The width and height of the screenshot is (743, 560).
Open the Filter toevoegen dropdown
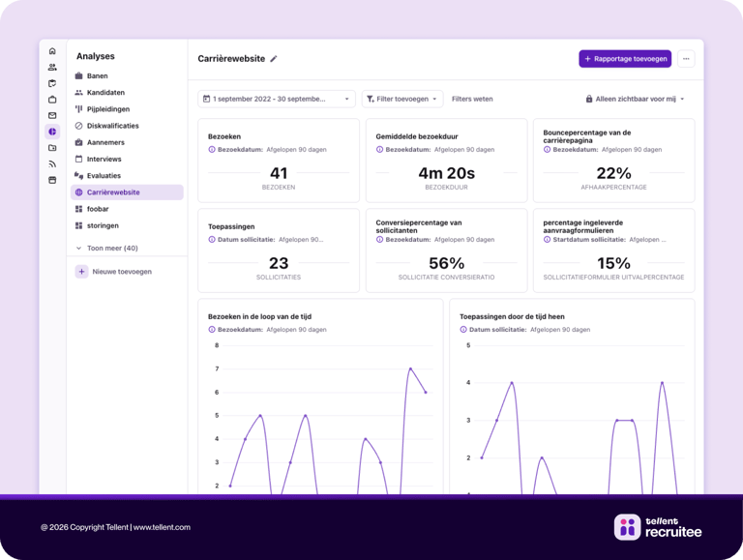click(402, 99)
